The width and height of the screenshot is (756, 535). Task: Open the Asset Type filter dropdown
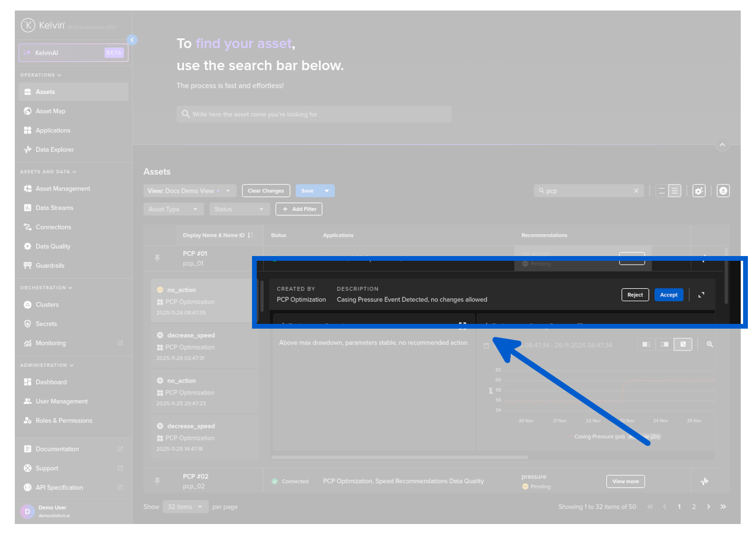click(x=174, y=209)
